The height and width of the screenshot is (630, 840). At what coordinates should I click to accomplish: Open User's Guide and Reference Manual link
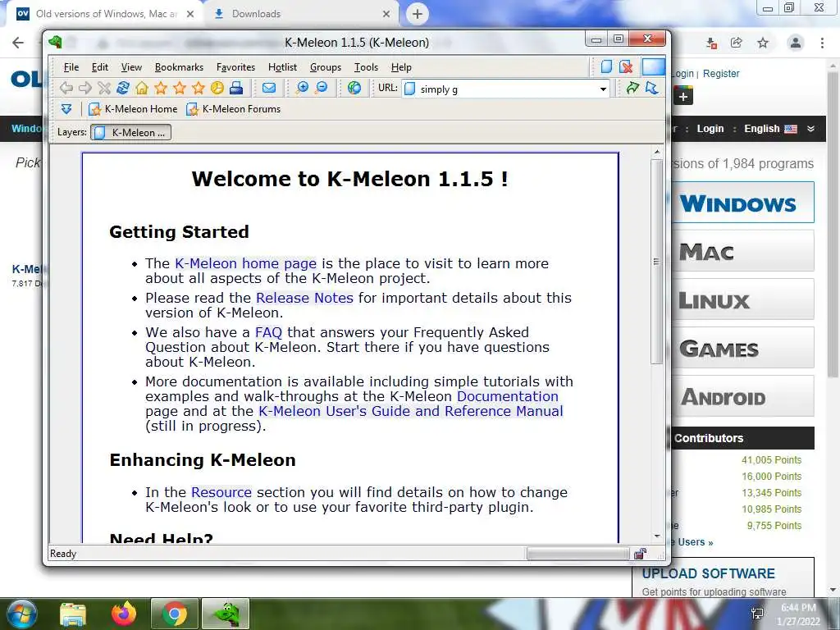coord(410,412)
